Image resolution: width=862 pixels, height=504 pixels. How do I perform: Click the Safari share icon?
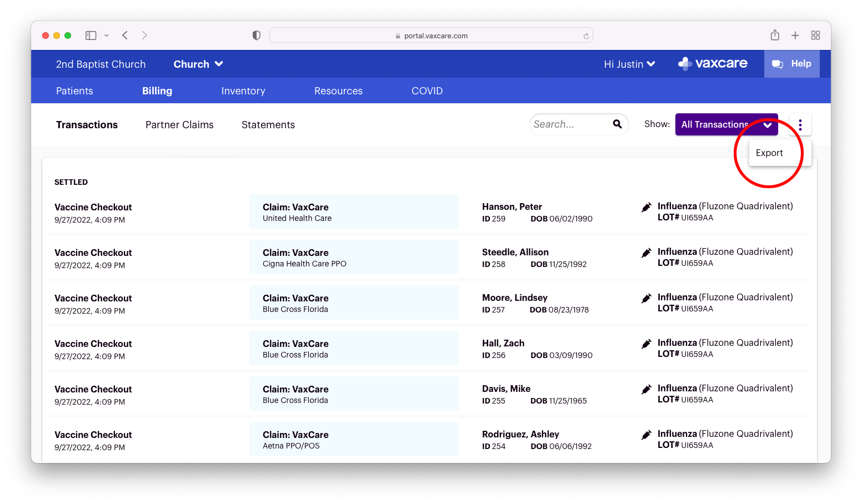tap(775, 36)
